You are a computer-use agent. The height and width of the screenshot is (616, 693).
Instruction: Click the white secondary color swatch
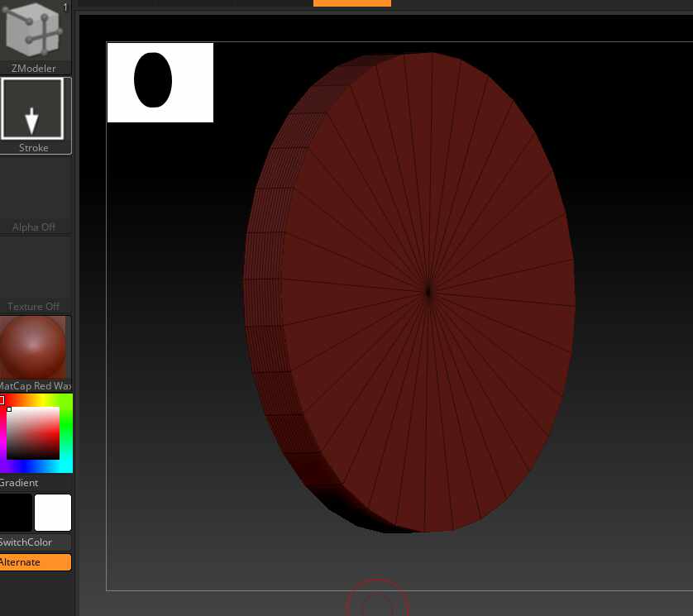(x=53, y=513)
